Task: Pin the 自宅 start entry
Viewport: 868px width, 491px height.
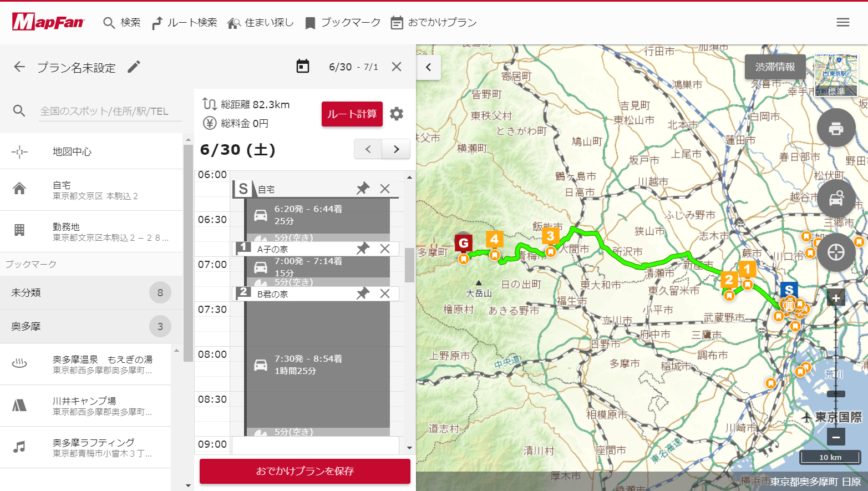Action: pyautogui.click(x=363, y=189)
